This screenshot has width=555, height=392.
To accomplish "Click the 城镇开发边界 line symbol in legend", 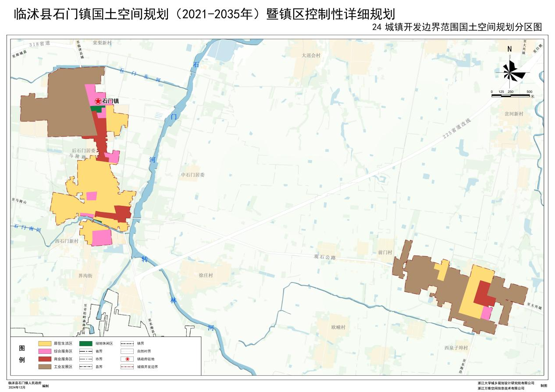I will click(127, 367).
